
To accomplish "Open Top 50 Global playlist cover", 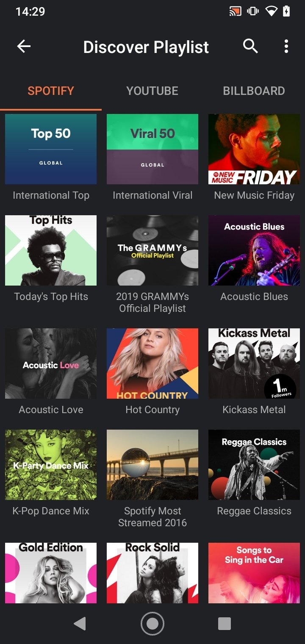I will click(x=51, y=149).
